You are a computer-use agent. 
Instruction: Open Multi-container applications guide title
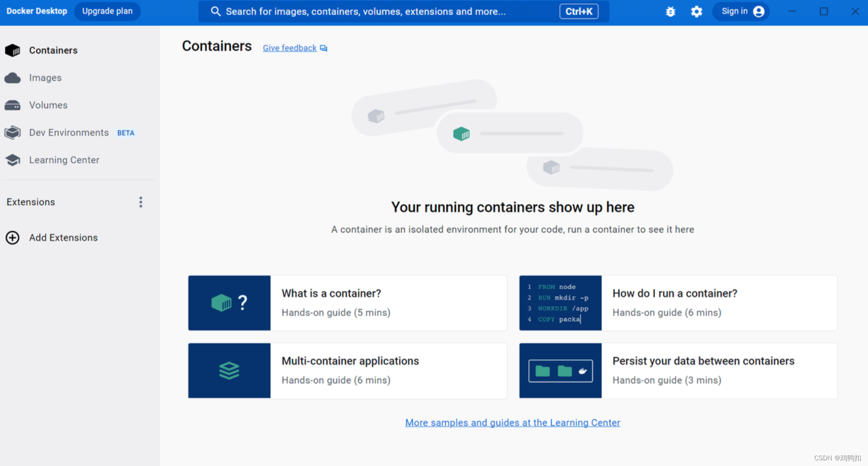coord(350,361)
